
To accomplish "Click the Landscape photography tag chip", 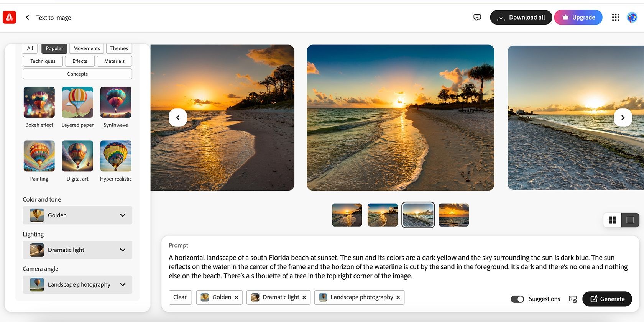I will pyautogui.click(x=359, y=297).
